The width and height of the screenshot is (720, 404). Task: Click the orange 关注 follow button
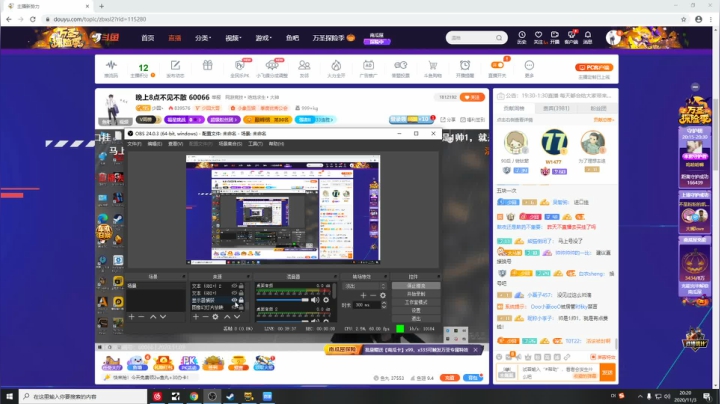click(472, 97)
